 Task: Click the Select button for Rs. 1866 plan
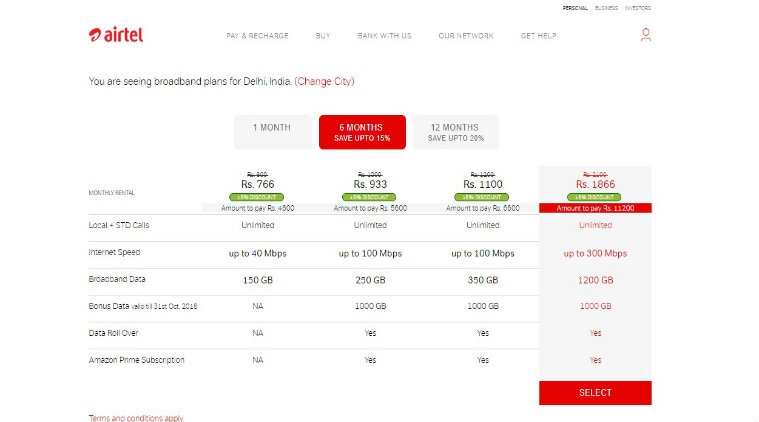click(595, 392)
